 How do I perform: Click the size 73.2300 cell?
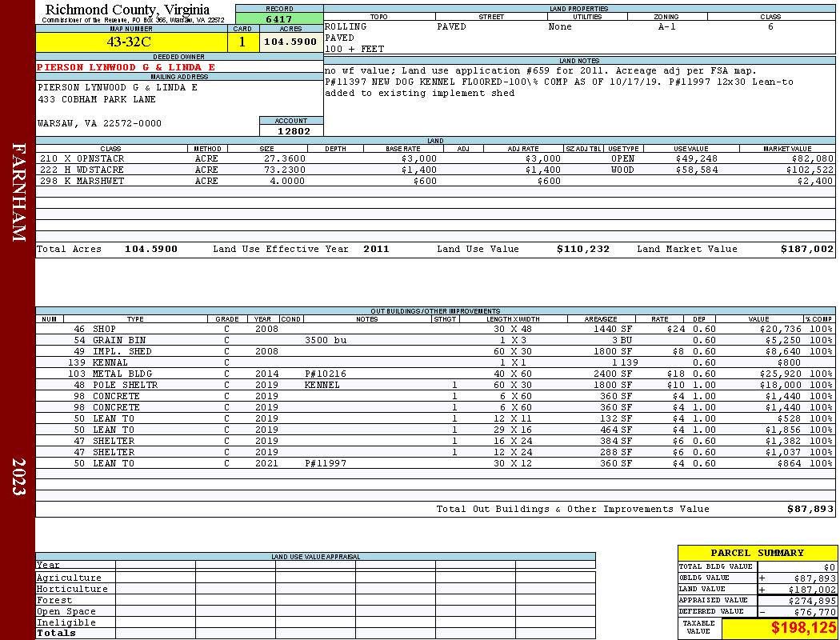tap(285, 170)
